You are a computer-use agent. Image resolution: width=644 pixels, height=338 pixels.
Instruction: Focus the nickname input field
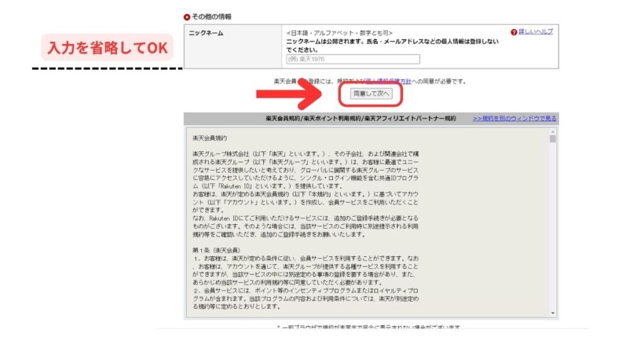[353, 59]
